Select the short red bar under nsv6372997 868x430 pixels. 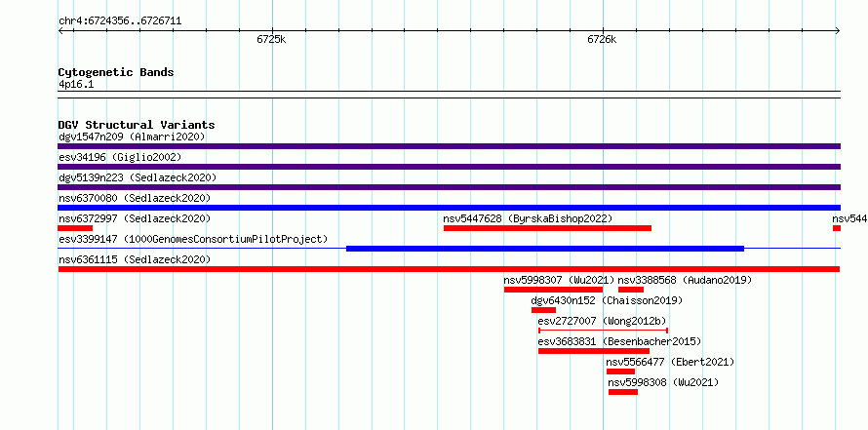tap(75, 228)
